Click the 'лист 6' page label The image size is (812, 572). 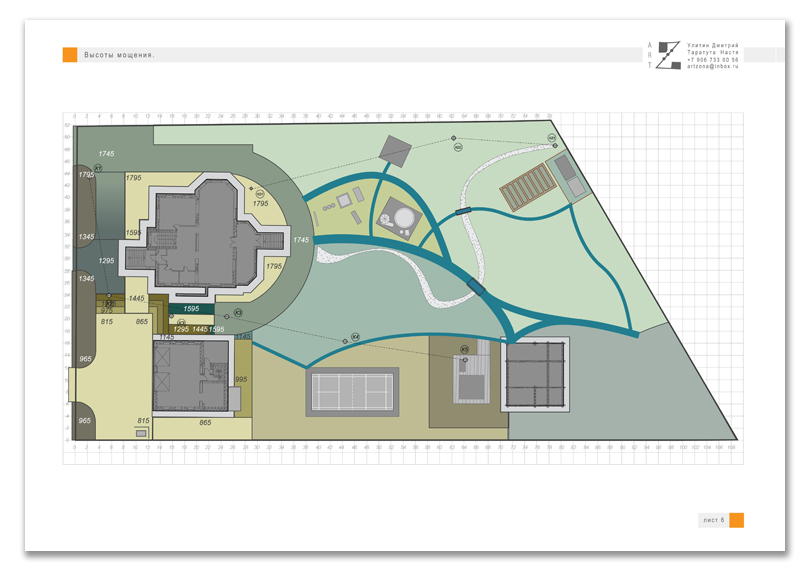714,520
